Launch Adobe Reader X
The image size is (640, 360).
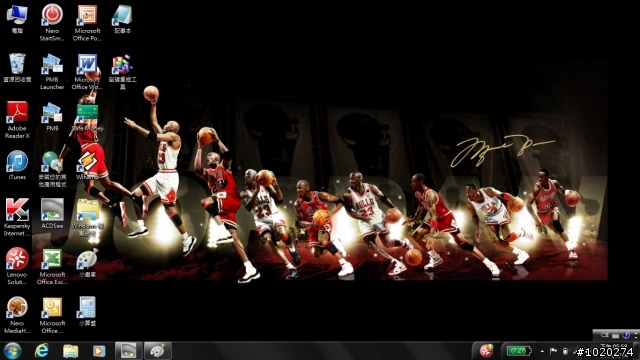coord(17,120)
